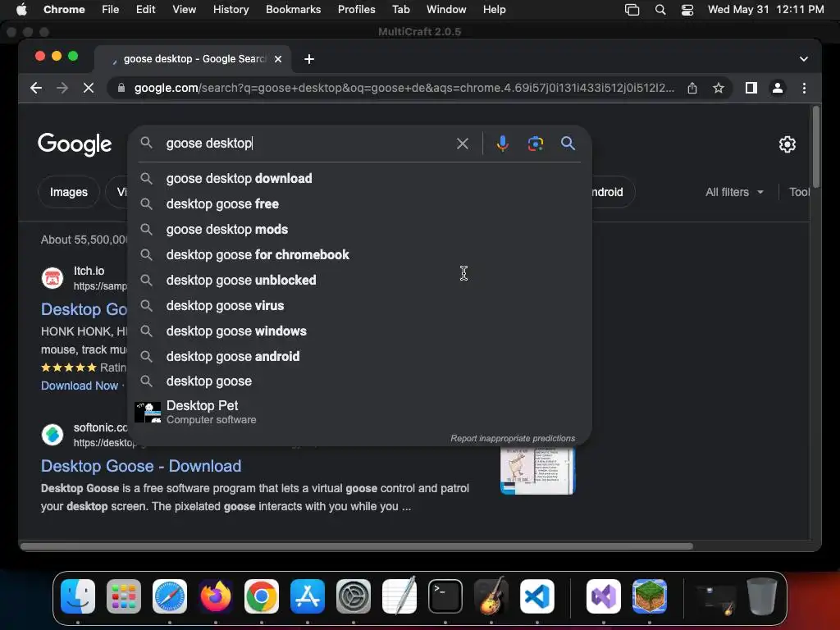The image size is (840, 630).
Task: Clear the search box with X icon
Action: pos(463,144)
